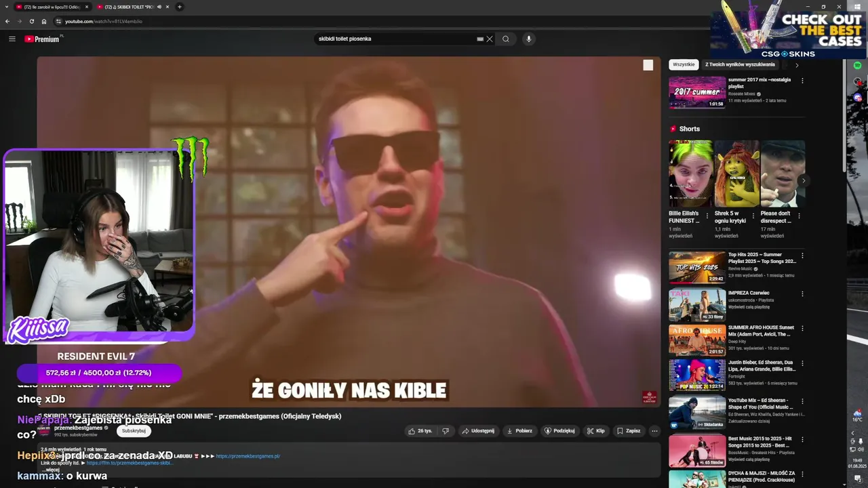Open options for 'Billie Eilish's FUNNIEST' short
Image resolution: width=868 pixels, height=488 pixels.
click(x=707, y=216)
